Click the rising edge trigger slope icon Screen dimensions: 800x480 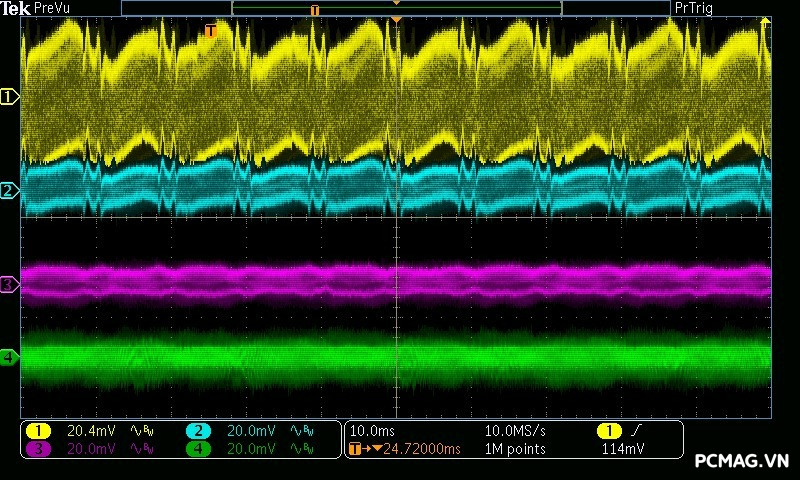pos(636,430)
